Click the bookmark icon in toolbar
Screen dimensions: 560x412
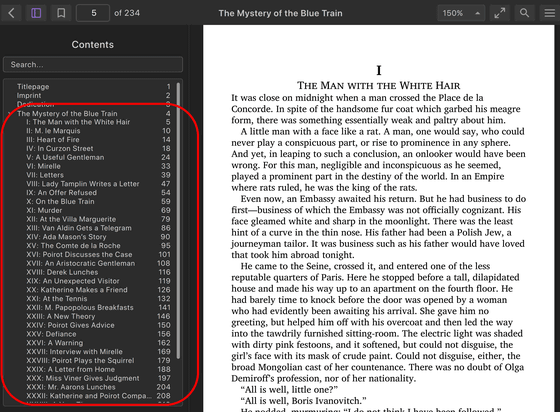(x=61, y=13)
